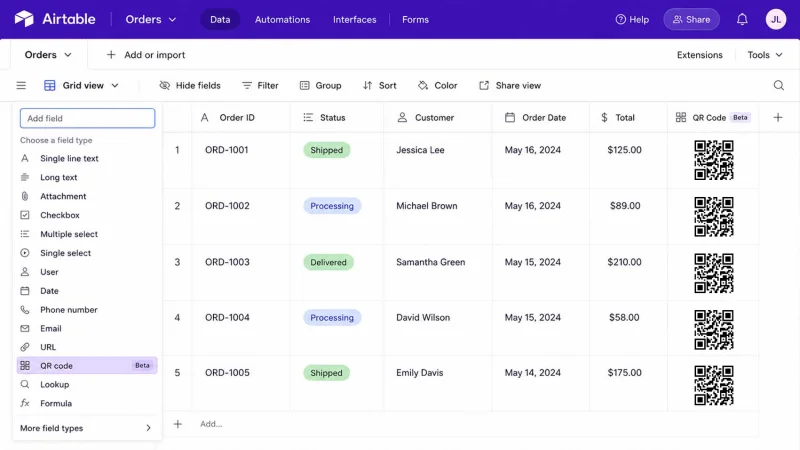The image size is (800, 450).
Task: Click the Help button
Action: click(x=632, y=19)
